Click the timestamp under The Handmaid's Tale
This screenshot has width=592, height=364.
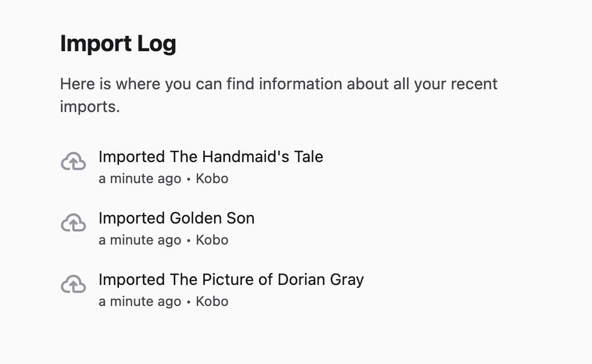(139, 179)
